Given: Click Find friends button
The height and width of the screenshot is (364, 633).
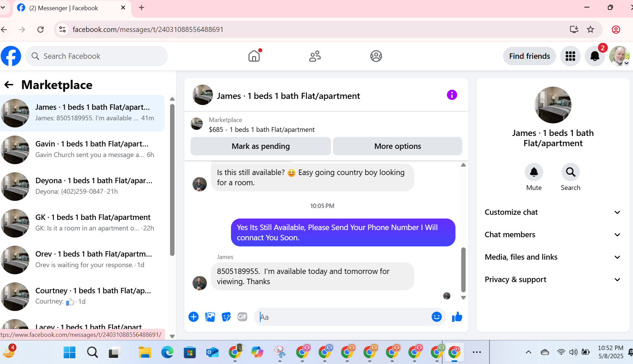Looking at the screenshot, I should coord(529,56).
